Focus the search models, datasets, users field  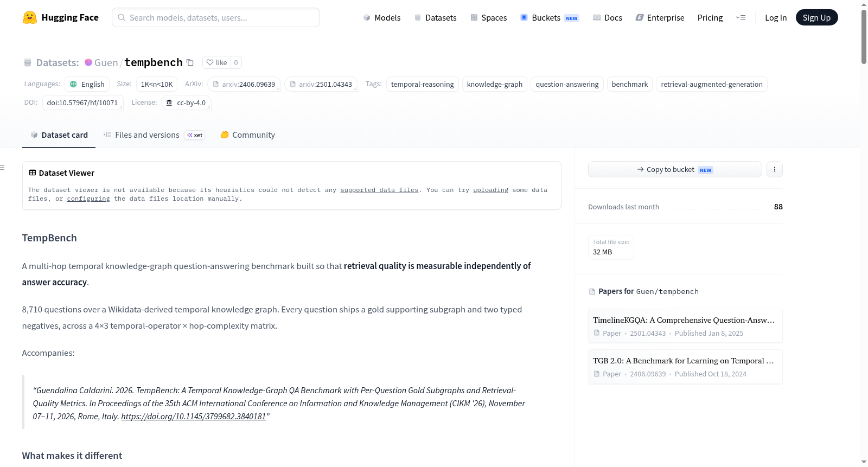(216, 17)
